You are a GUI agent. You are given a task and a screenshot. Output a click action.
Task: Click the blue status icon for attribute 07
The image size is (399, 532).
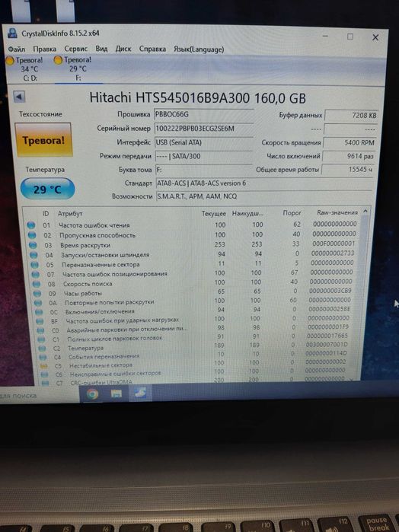(x=36, y=274)
